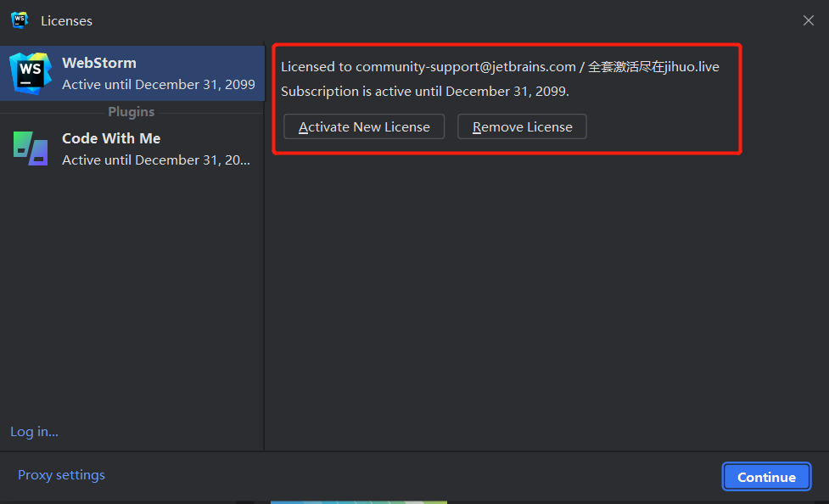Click the Code With Me plugin icon
829x504 pixels.
[x=31, y=148]
